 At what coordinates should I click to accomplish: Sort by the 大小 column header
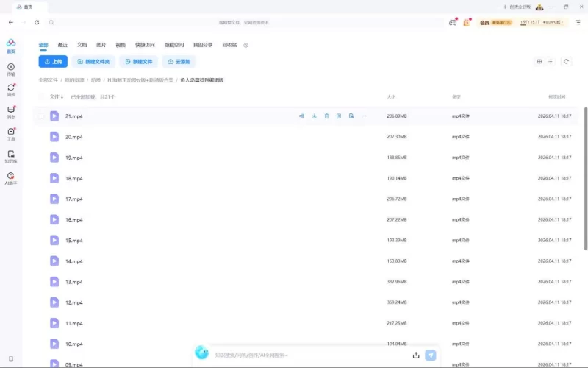[x=391, y=97]
